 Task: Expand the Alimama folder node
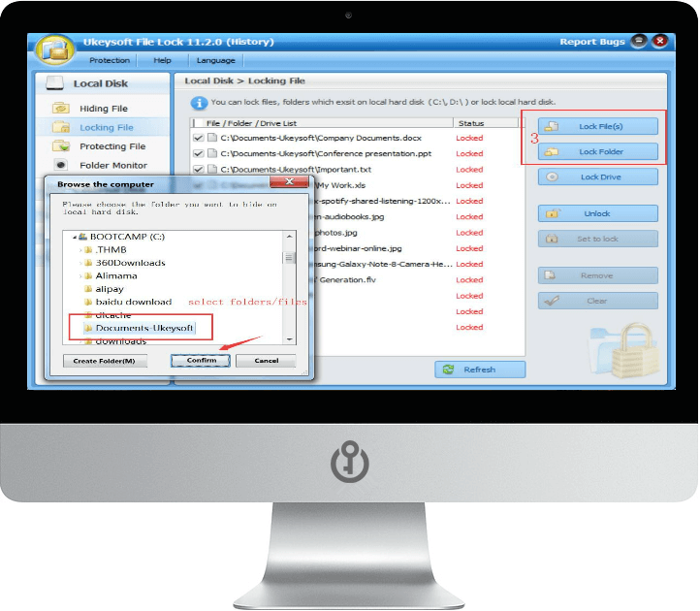pyautogui.click(x=80, y=275)
